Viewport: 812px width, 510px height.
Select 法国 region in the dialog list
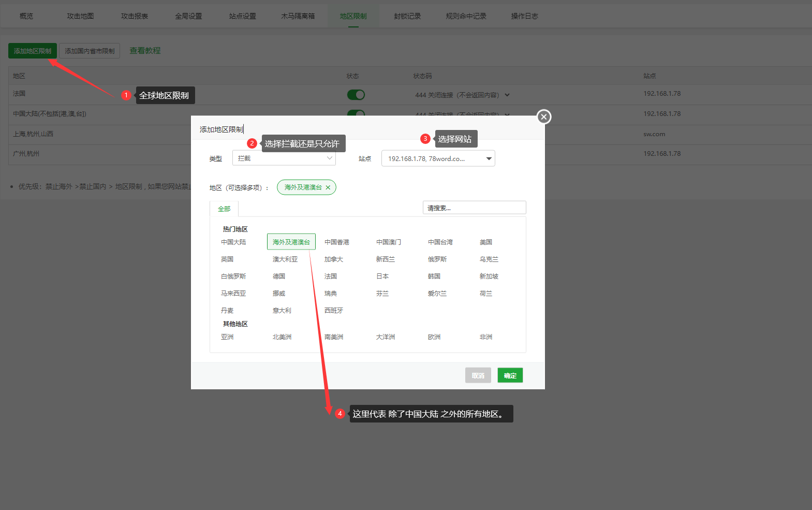coord(331,276)
